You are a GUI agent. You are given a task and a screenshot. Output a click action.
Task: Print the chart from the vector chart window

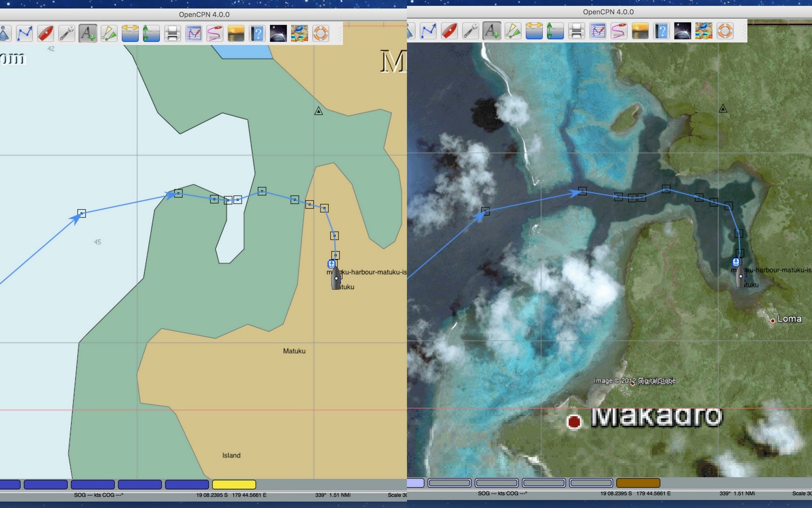(173, 34)
